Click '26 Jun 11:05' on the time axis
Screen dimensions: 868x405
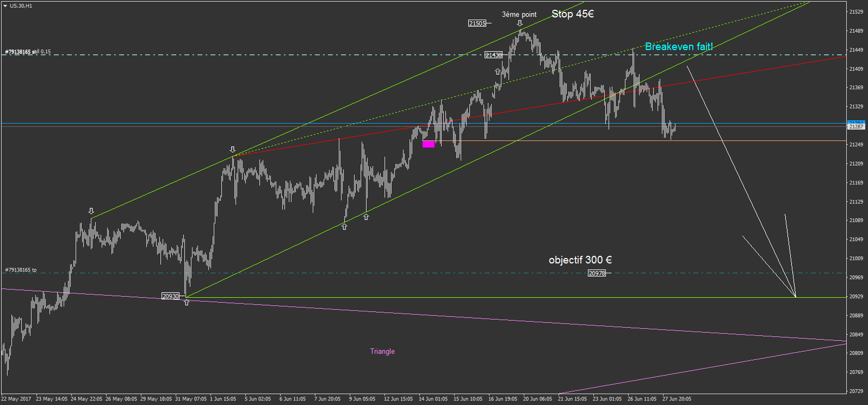click(x=642, y=399)
